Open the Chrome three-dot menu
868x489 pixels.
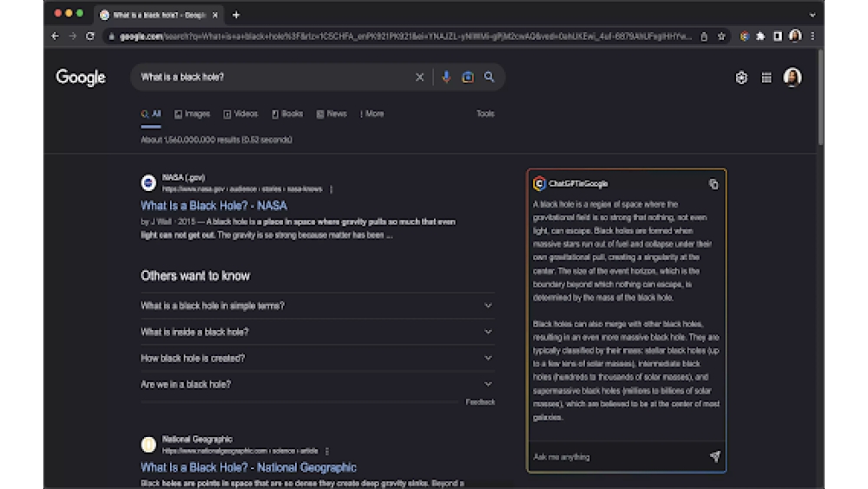click(812, 36)
